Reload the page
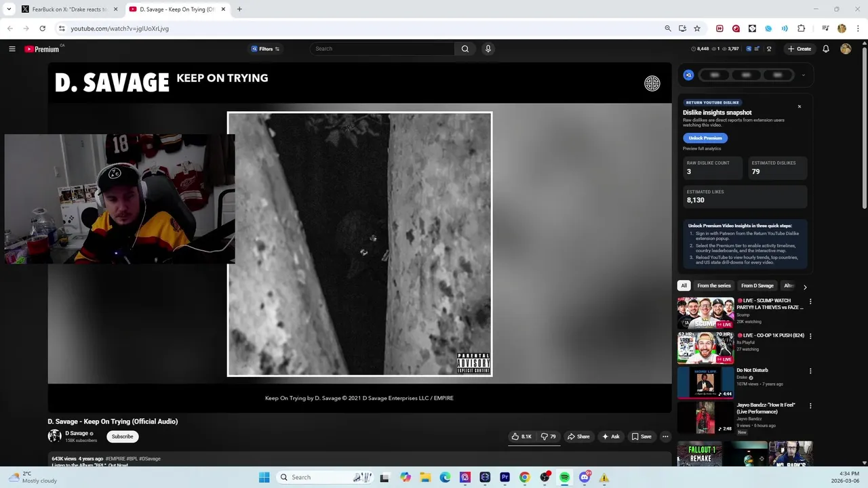This screenshot has height=488, width=868. point(42,28)
